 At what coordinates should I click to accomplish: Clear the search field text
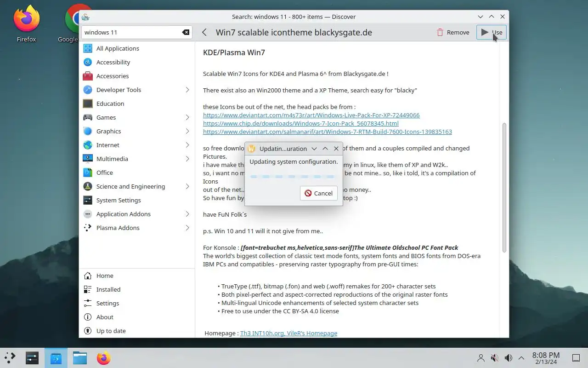click(x=186, y=32)
